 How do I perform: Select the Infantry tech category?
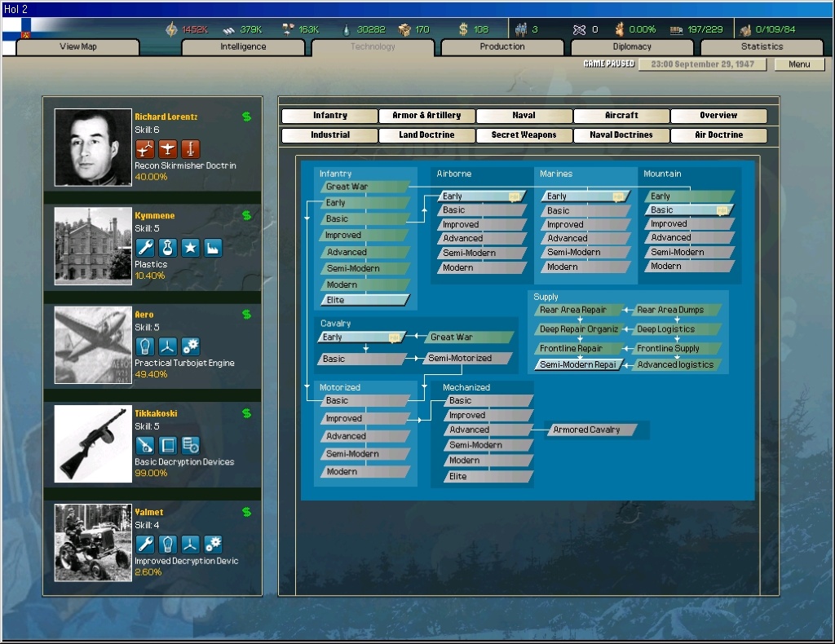coord(330,116)
